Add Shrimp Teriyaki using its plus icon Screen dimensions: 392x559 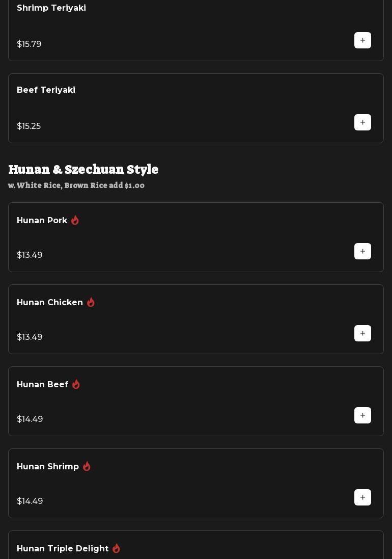pos(362,40)
